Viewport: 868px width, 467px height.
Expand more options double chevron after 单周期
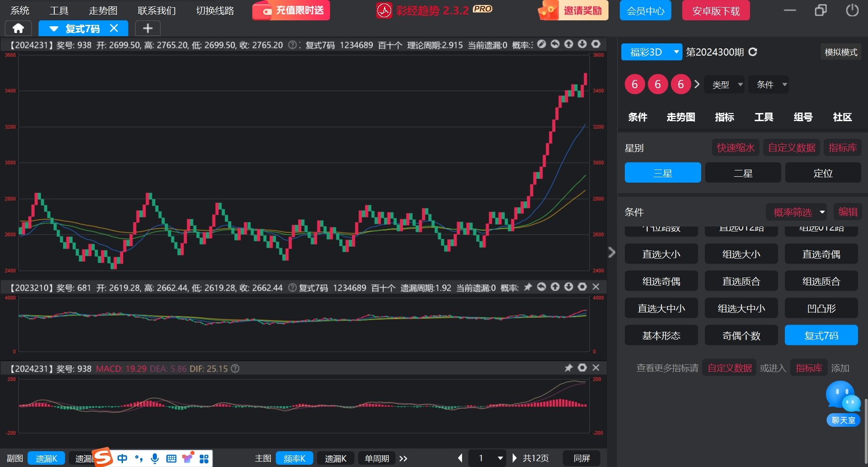[403, 458]
